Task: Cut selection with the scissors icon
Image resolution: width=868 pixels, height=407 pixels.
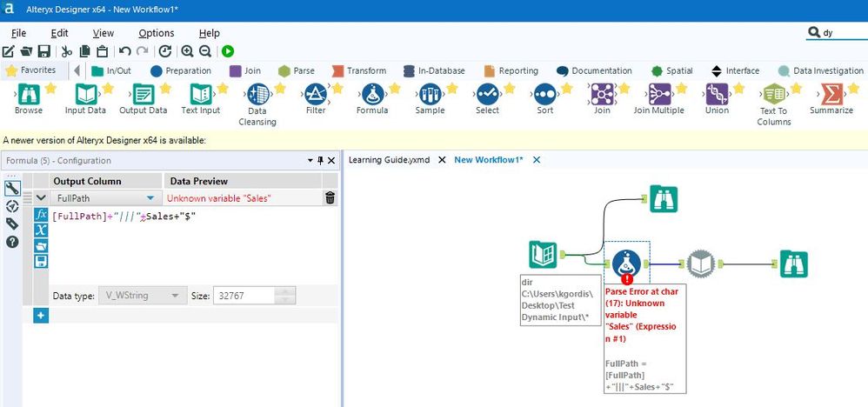Action: tap(66, 51)
